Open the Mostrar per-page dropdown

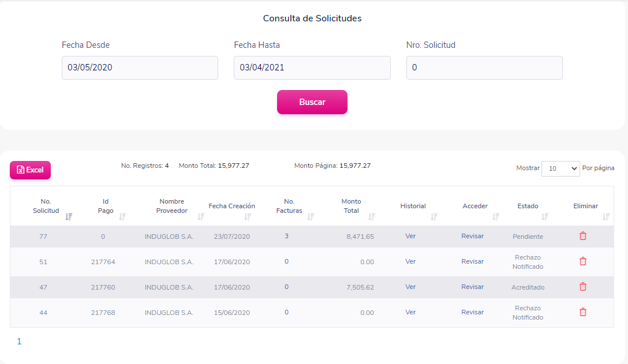(560, 168)
